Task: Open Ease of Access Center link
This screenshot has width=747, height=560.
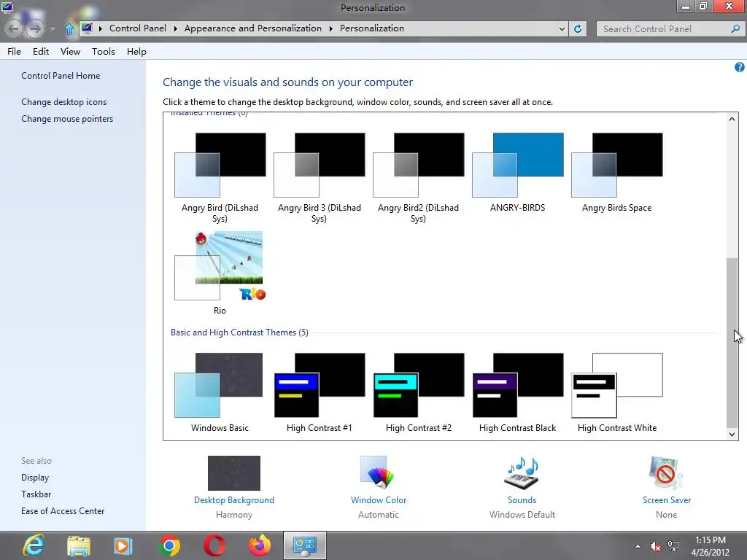Action: tap(63, 511)
